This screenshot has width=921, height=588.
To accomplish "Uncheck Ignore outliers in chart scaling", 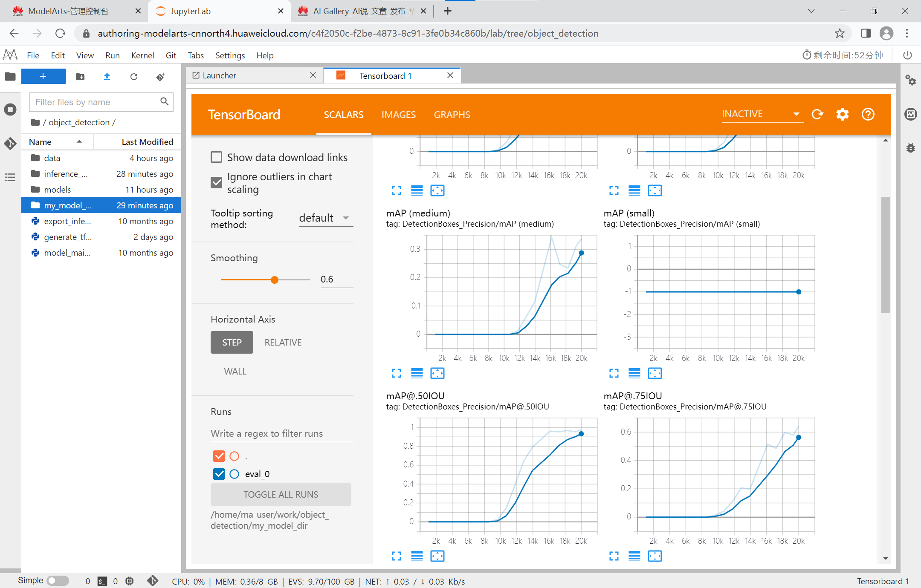I will pos(217,183).
